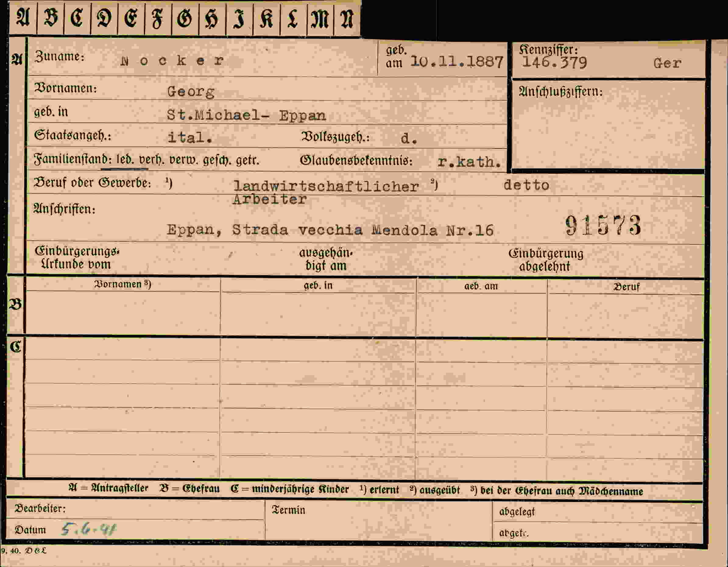Click legend entry 'A = Antragsteller'

pyautogui.click(x=108, y=488)
